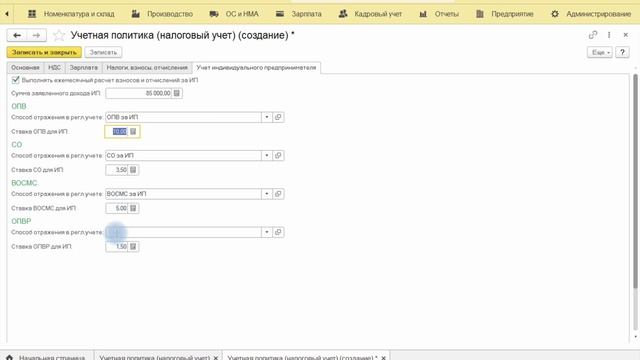Open the ОПВ за ИП item via open icon

[x=278, y=117]
